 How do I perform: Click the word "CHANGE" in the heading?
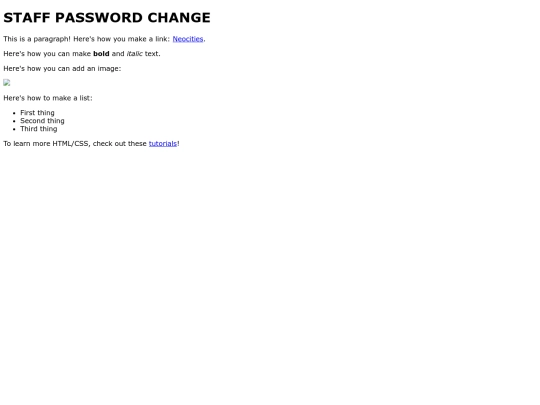tap(179, 18)
